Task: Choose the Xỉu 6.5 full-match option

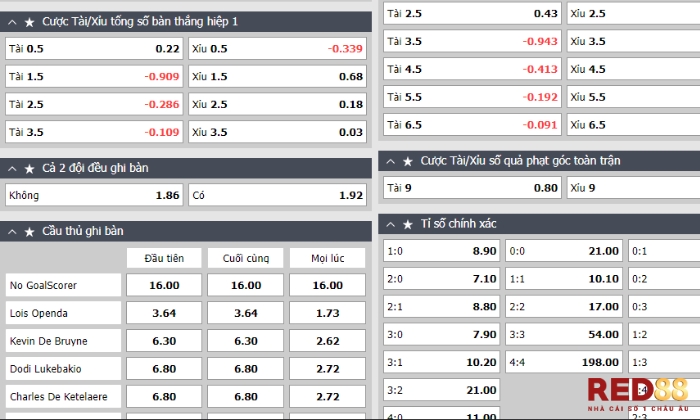Action: (633, 125)
